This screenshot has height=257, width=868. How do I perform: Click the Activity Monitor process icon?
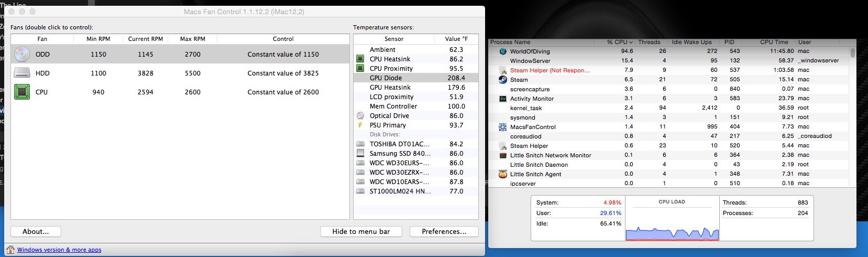coord(503,99)
